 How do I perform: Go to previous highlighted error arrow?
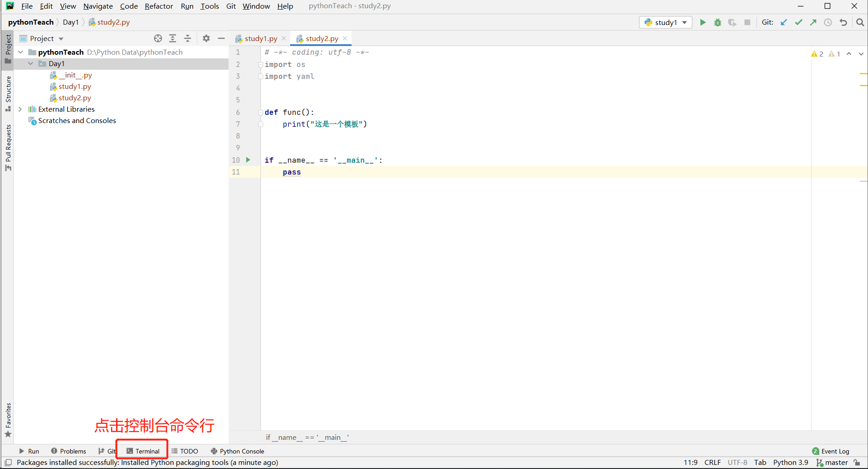coord(849,54)
